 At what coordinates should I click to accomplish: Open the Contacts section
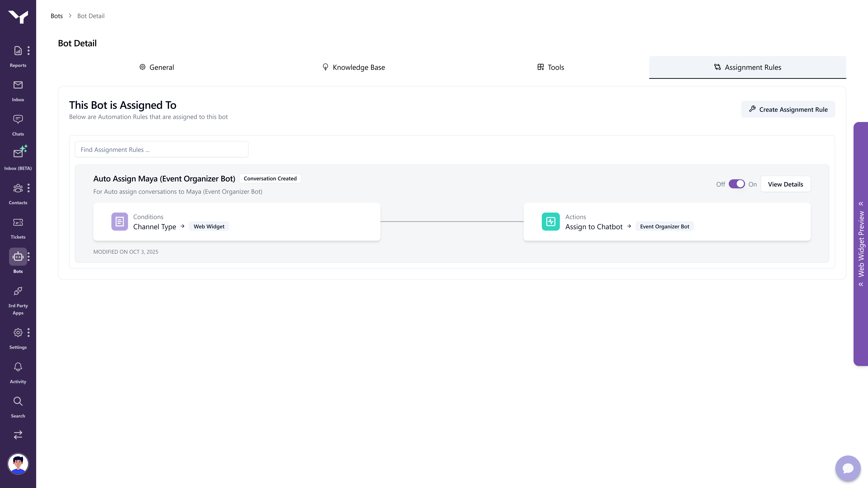pyautogui.click(x=18, y=190)
